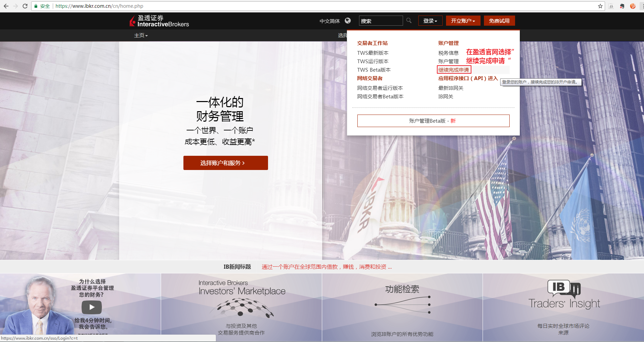Select 税务信息 in account management
Viewport: 644px width, 342px height.
(448, 53)
